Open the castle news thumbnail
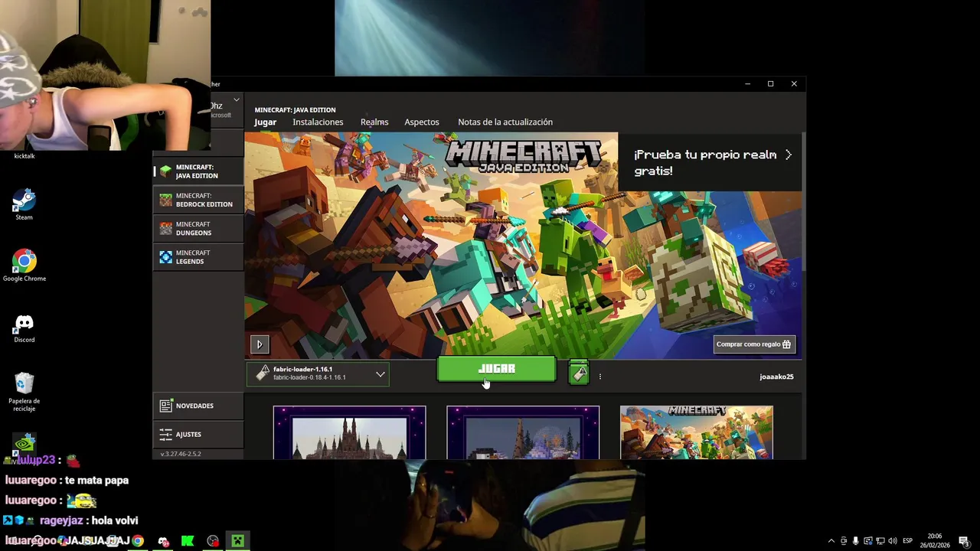The image size is (980, 551). [349, 432]
